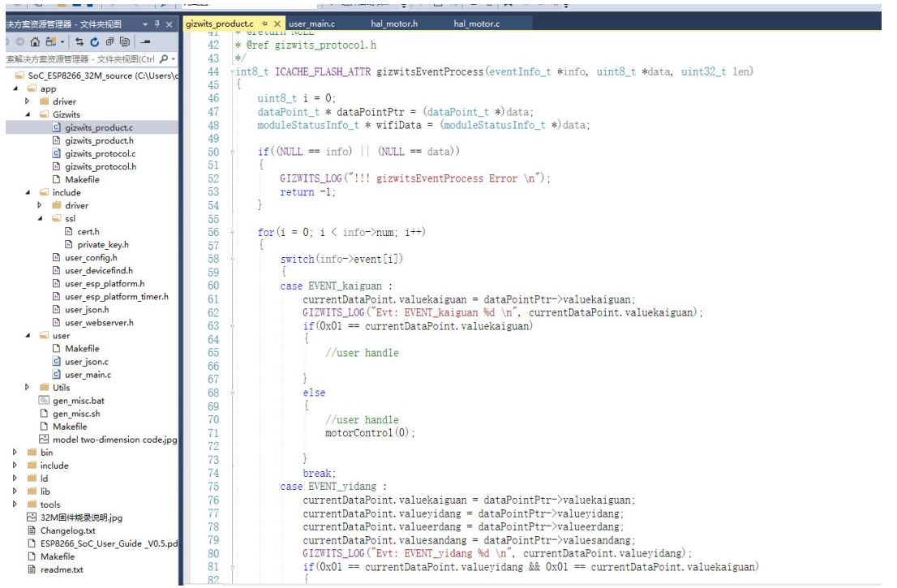
Task: Select gen_misc.bat file
Action: (79, 401)
